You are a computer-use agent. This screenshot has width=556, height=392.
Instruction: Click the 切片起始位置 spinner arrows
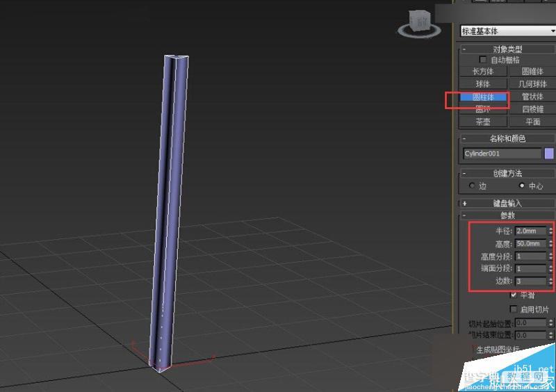(550, 322)
